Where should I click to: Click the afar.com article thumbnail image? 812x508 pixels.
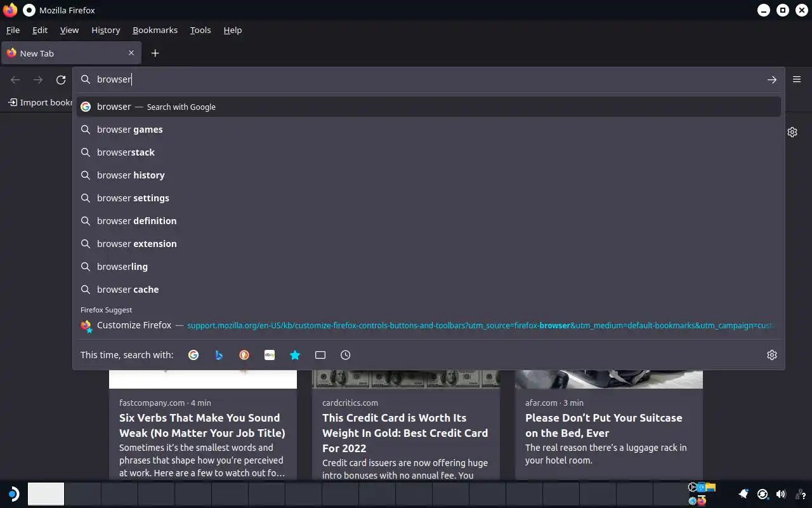tap(609, 379)
